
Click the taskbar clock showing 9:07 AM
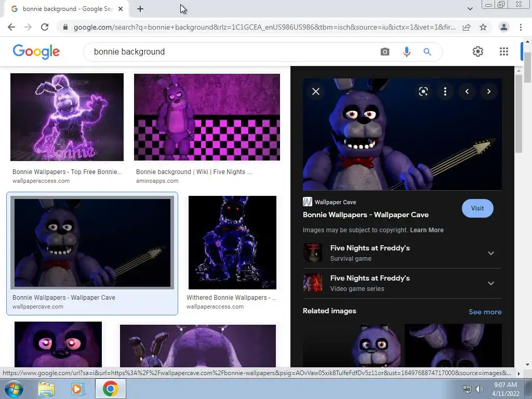click(506, 389)
